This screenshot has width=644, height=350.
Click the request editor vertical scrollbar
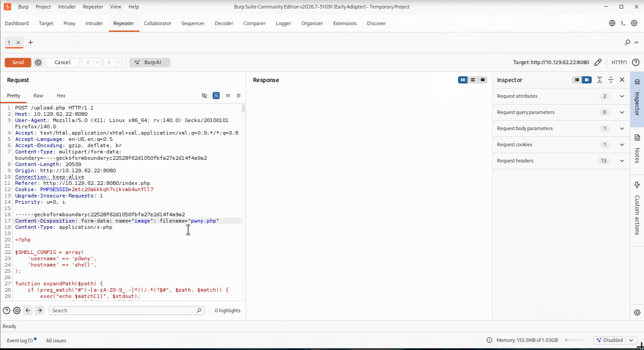pyautogui.click(x=244, y=109)
